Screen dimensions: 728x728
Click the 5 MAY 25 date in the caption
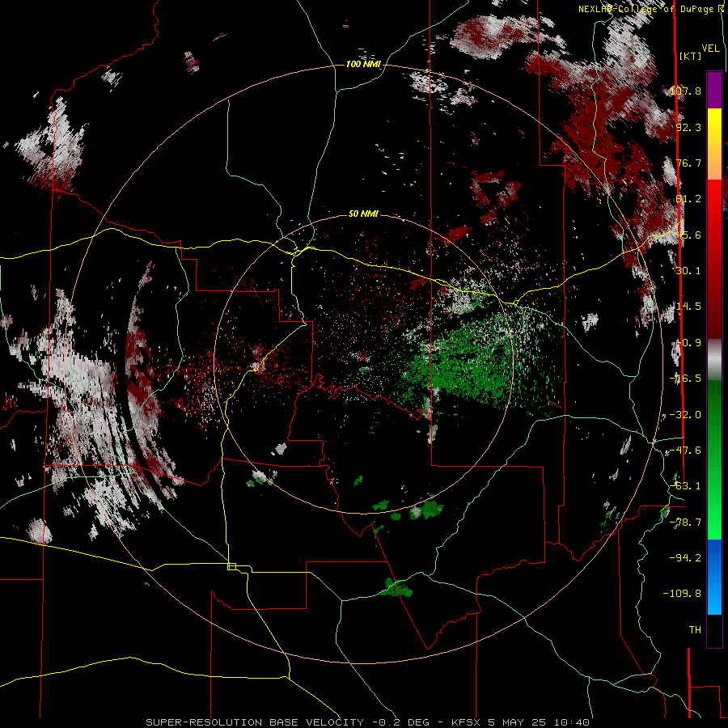[515, 722]
